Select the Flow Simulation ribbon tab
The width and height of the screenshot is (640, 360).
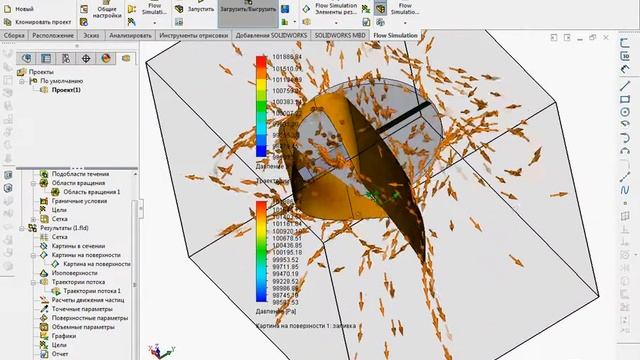[x=395, y=36]
